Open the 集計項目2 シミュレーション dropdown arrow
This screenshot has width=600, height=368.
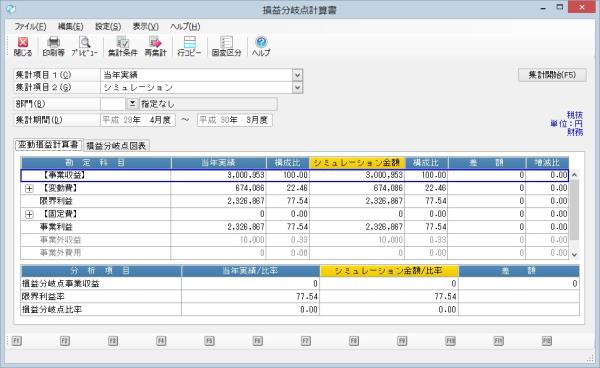[x=297, y=88]
